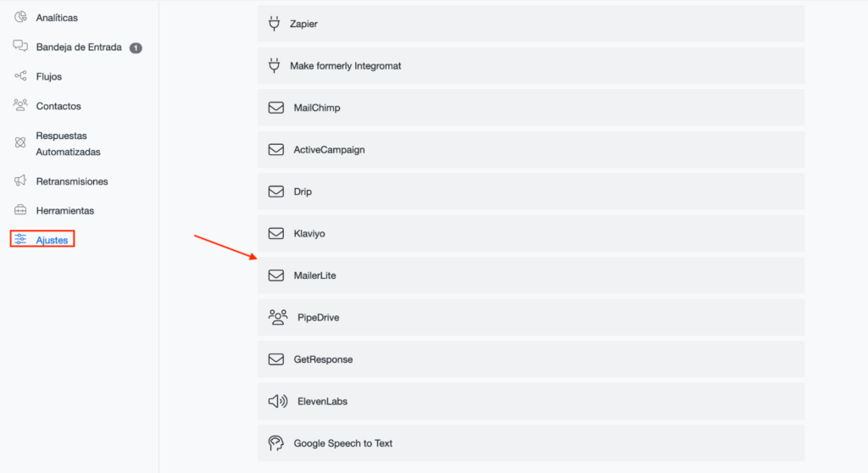This screenshot has width=868, height=473.
Task: Click the Analíticas pie chart icon
Action: pos(20,17)
